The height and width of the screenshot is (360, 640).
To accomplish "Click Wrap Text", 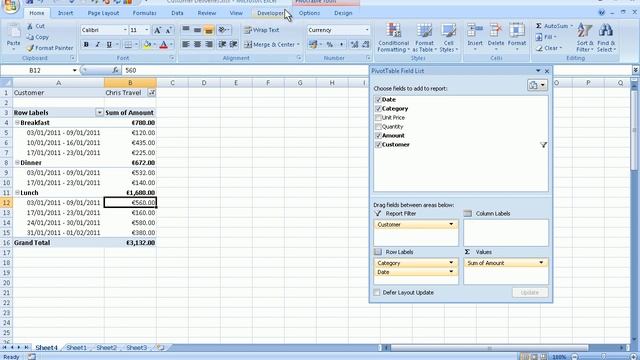I will [x=261, y=30].
